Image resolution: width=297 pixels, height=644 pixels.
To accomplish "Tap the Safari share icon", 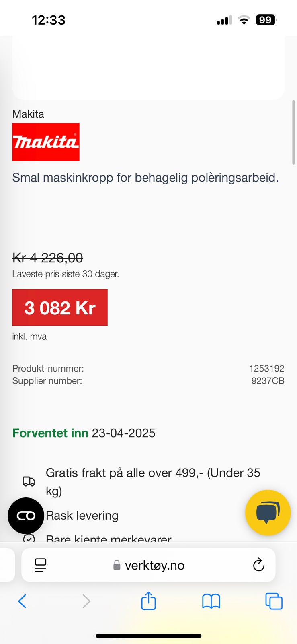I will coord(148,601).
